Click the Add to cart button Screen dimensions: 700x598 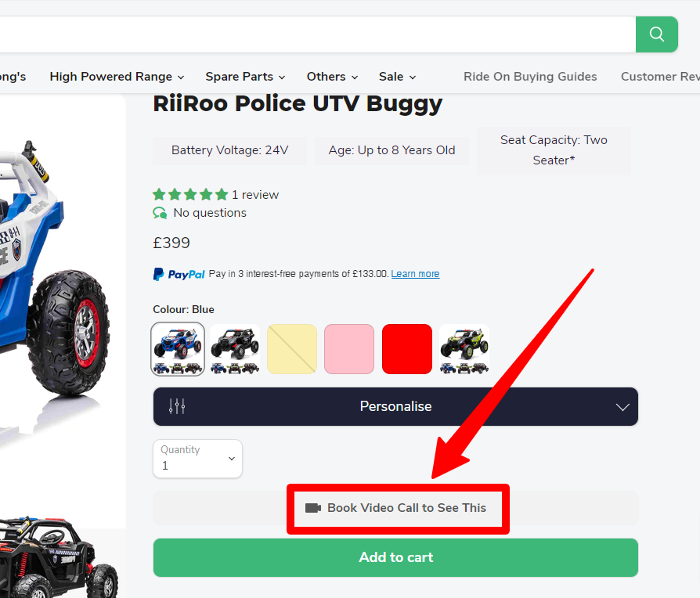tap(395, 557)
